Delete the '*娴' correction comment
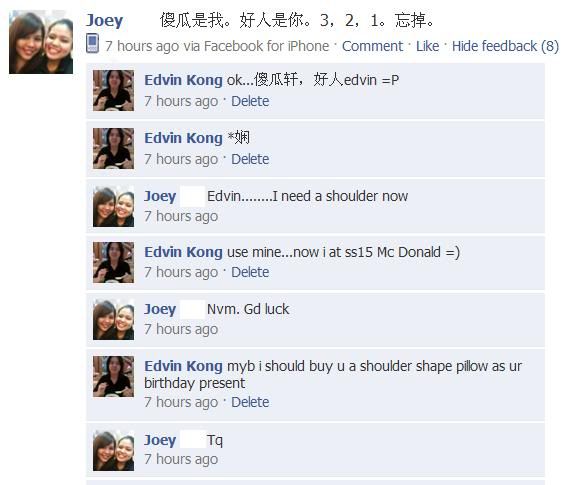 pyautogui.click(x=250, y=159)
